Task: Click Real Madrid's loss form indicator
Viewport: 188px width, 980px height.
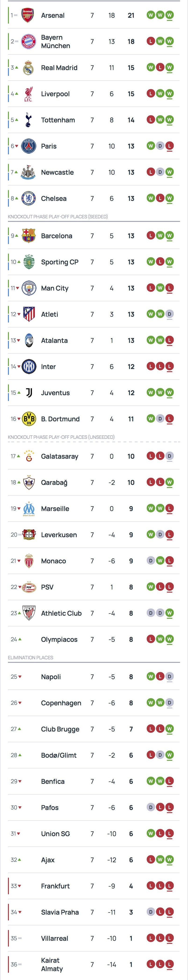Action: coord(160,68)
